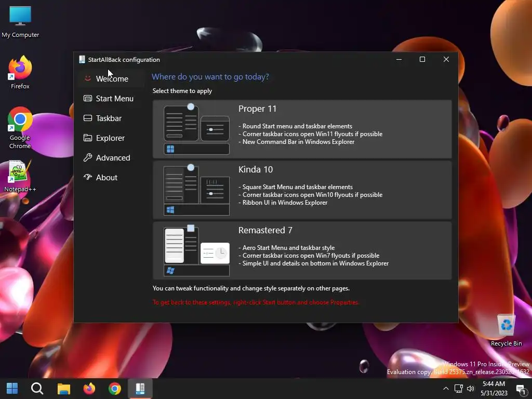This screenshot has height=399, width=532.
Task: Click the StartAllBack taskbar button
Action: click(x=140, y=388)
